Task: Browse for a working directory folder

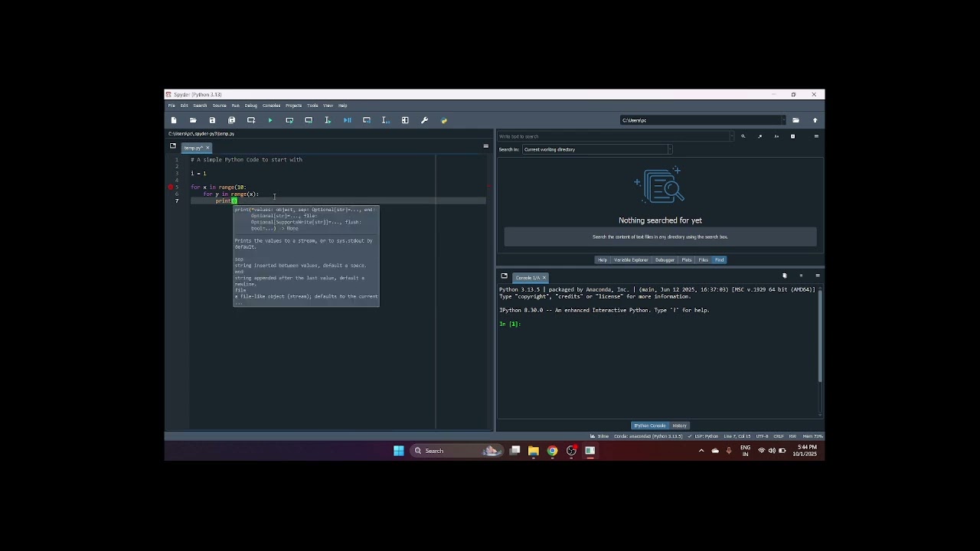Action: coord(795,120)
